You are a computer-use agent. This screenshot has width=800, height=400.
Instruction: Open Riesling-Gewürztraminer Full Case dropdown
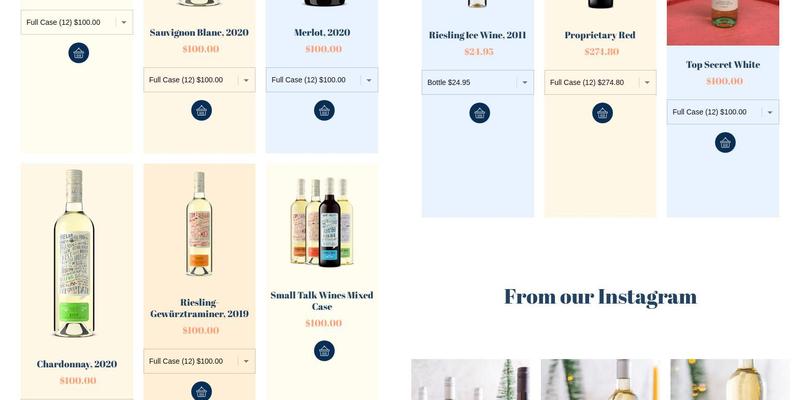pos(199,361)
